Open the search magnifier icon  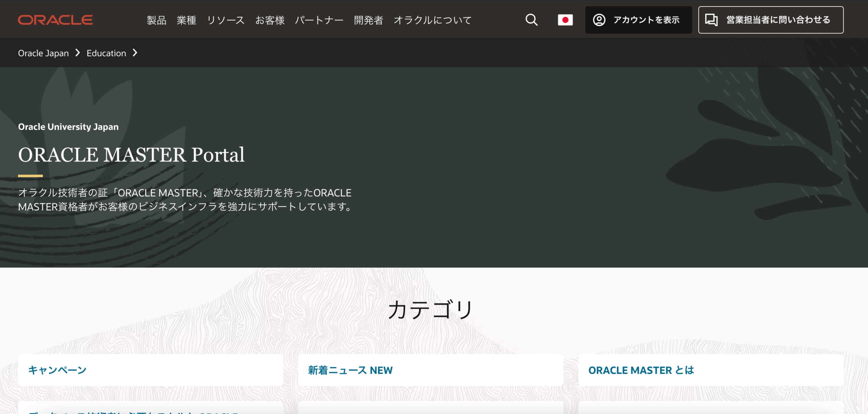pyautogui.click(x=531, y=20)
